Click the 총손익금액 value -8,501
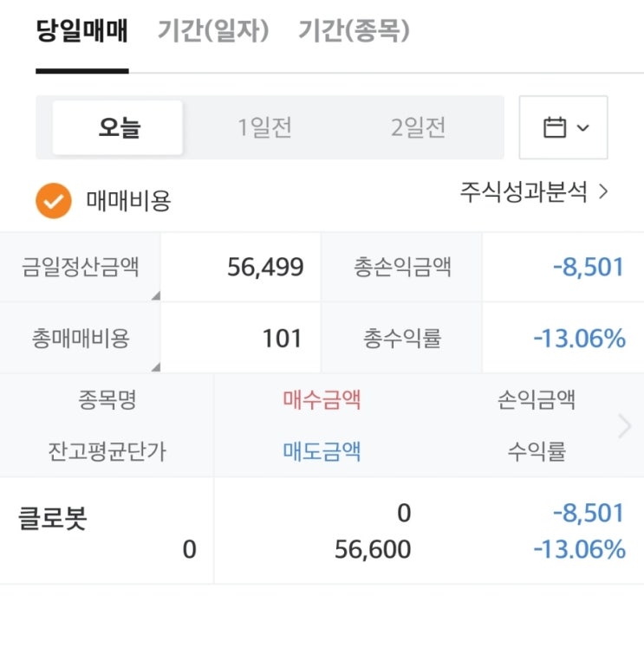The image size is (644, 660). coord(589,267)
